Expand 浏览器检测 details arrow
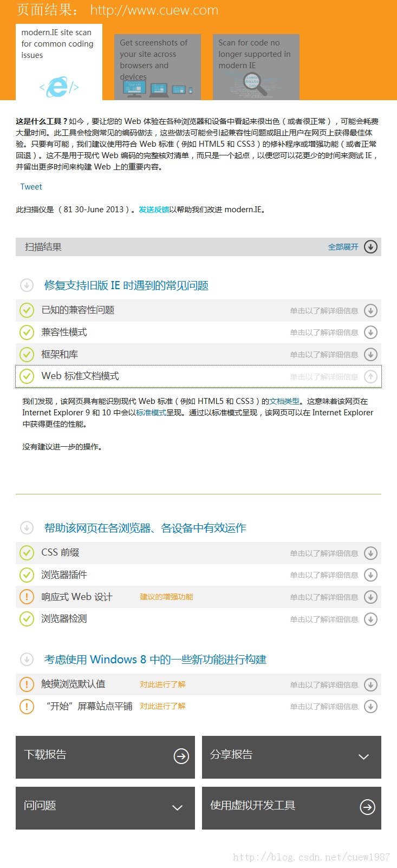397x868 pixels. (370, 619)
